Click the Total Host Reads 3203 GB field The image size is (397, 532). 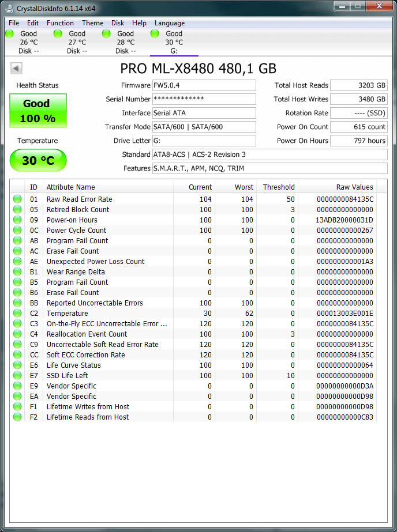(358, 85)
